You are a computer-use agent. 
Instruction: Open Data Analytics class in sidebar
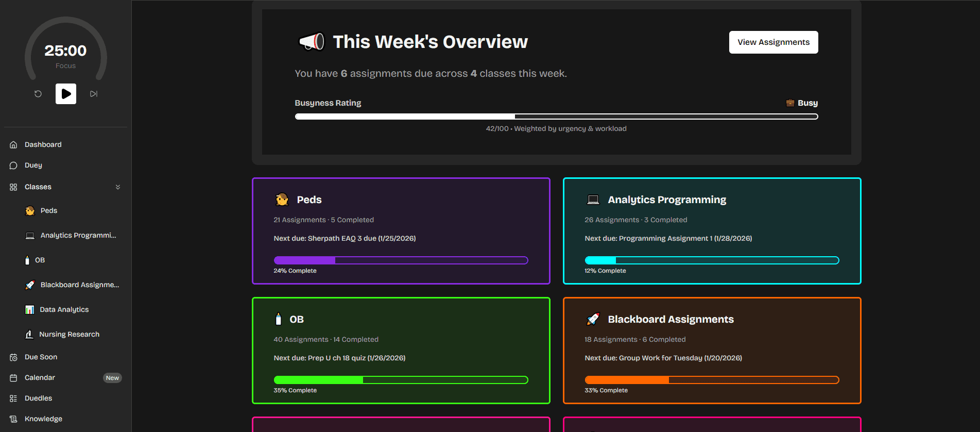click(x=64, y=310)
